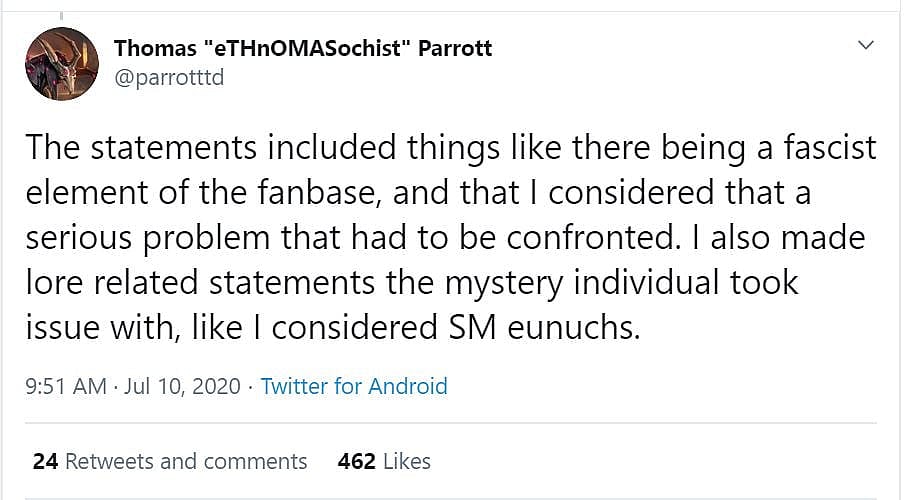
Task: Open the tweet options chevron menu
Action: click(866, 46)
